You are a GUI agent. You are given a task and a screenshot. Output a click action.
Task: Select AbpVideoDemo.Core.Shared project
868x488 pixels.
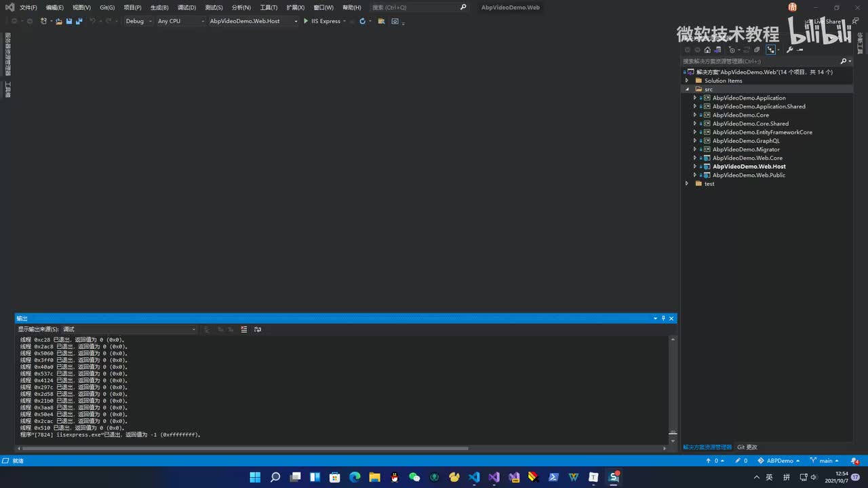coord(751,123)
